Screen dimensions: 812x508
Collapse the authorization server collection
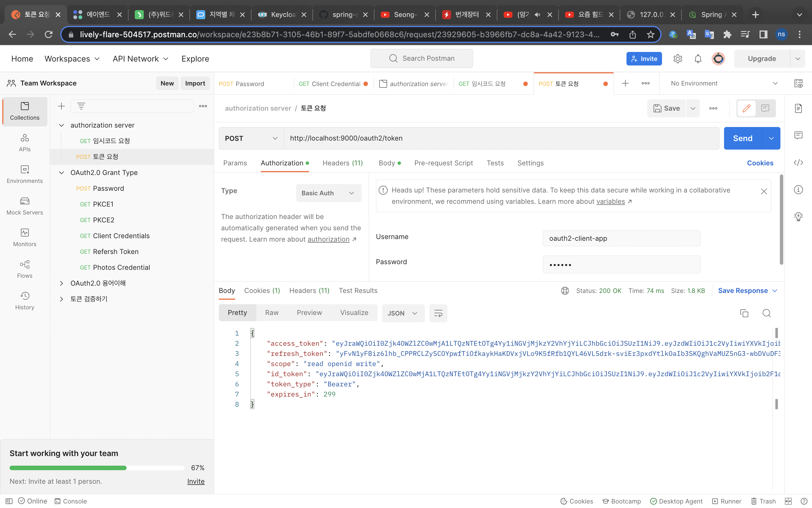click(61, 125)
